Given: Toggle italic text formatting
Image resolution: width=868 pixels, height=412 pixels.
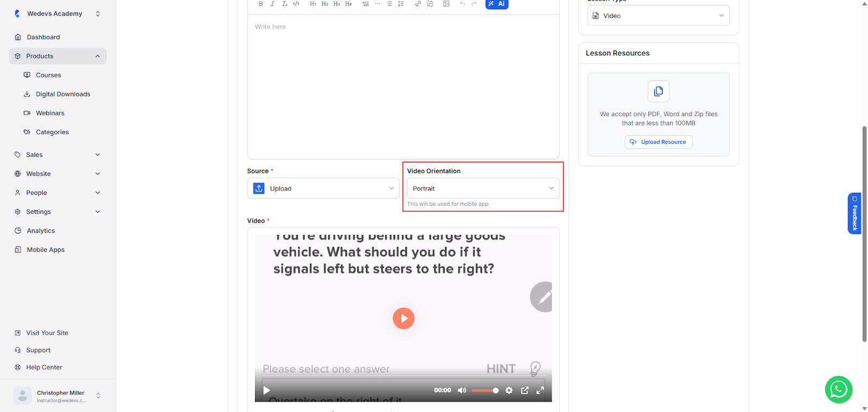Looking at the screenshot, I should pos(272,4).
